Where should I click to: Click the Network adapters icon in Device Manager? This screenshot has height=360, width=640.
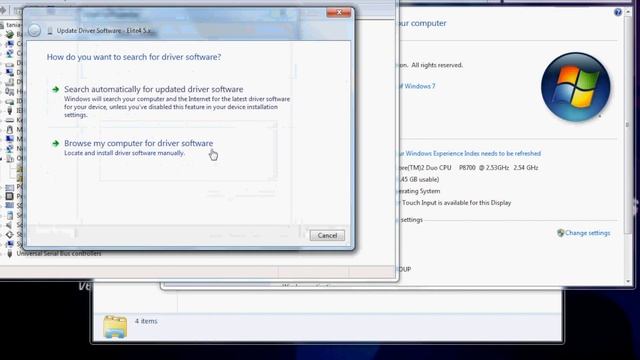click(x=9, y=149)
